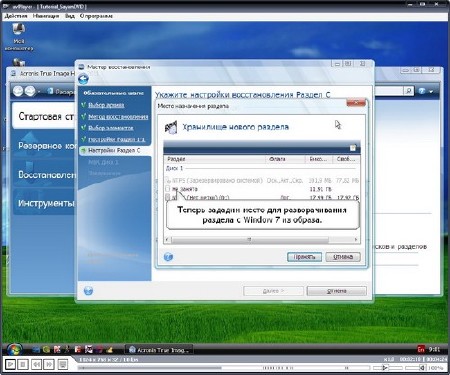450x375 pixels.
Task: Go to the Выбор элементов wizard step
Action: 111,128
